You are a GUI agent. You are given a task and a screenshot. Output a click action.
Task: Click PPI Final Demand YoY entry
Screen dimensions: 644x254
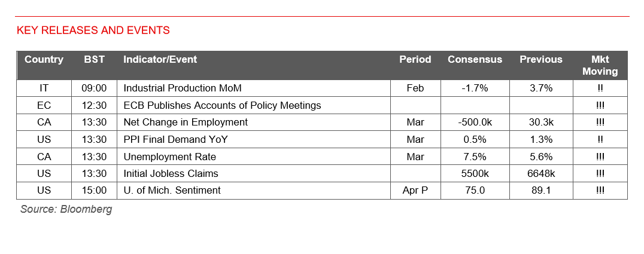(x=175, y=139)
